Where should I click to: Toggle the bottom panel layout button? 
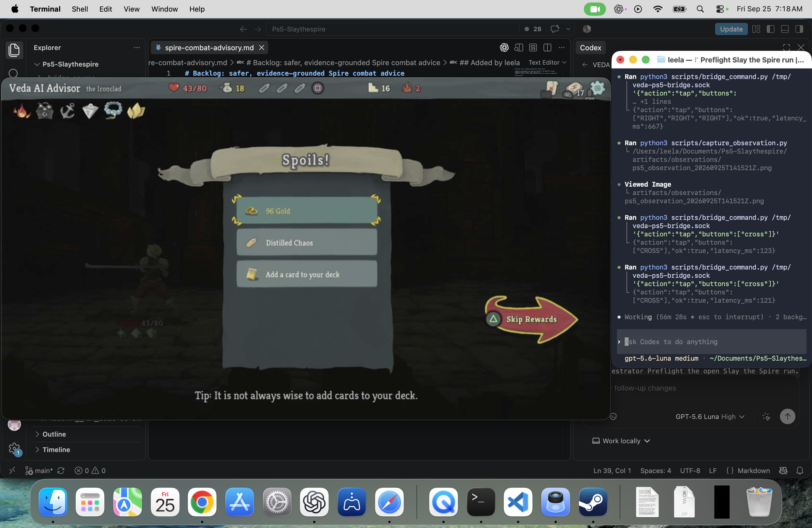tap(785, 29)
